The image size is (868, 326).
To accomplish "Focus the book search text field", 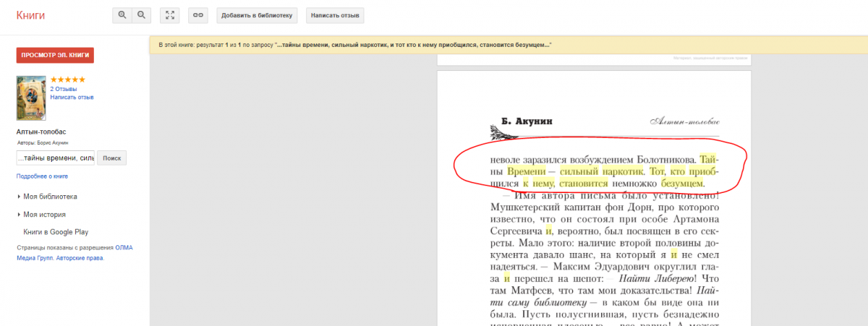I will coord(55,158).
